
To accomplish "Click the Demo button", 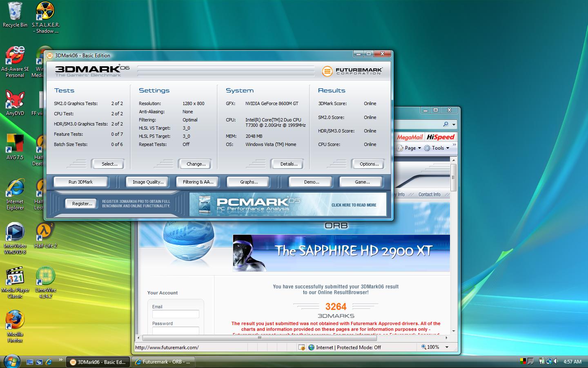I will pyautogui.click(x=311, y=182).
